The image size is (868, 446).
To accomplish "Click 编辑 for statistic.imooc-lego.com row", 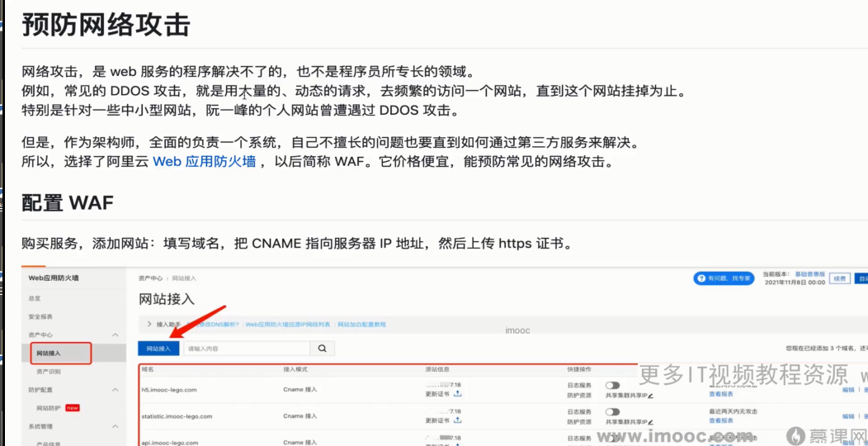I will tap(848, 416).
